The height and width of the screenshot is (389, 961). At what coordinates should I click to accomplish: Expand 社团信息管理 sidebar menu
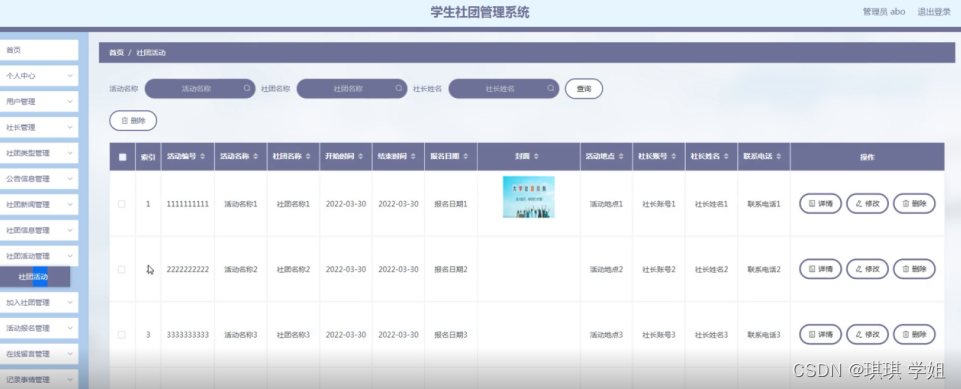[39, 230]
